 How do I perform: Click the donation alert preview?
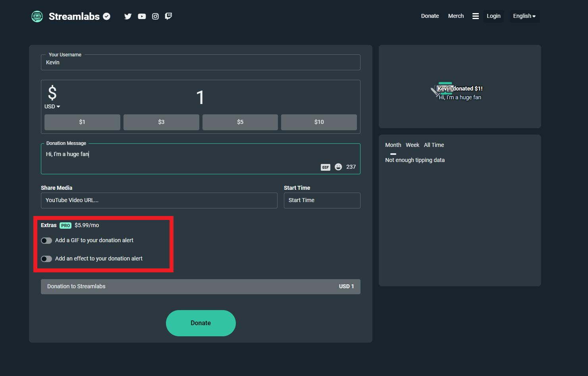pos(460,87)
